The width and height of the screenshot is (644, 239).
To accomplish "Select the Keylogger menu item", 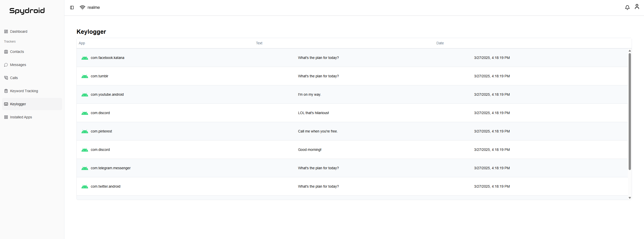I will point(32,104).
